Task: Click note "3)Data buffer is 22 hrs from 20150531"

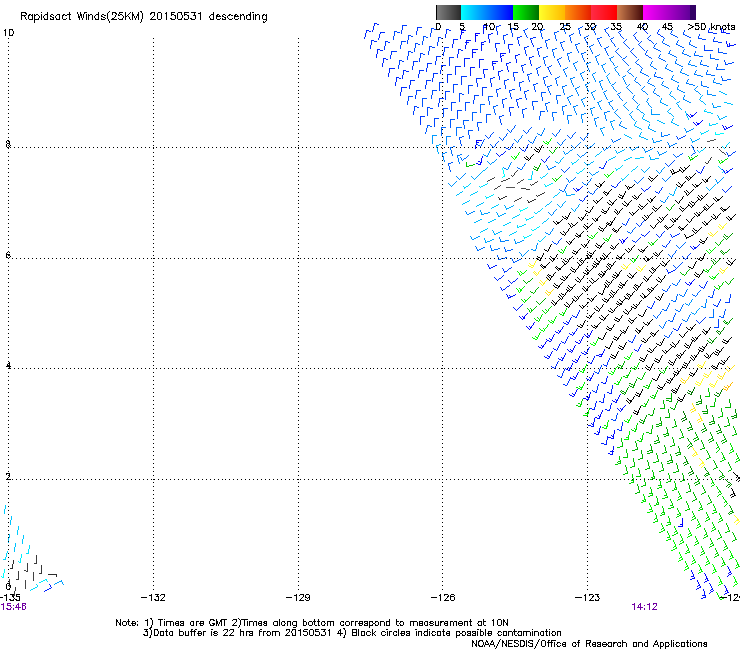Action: (237, 633)
